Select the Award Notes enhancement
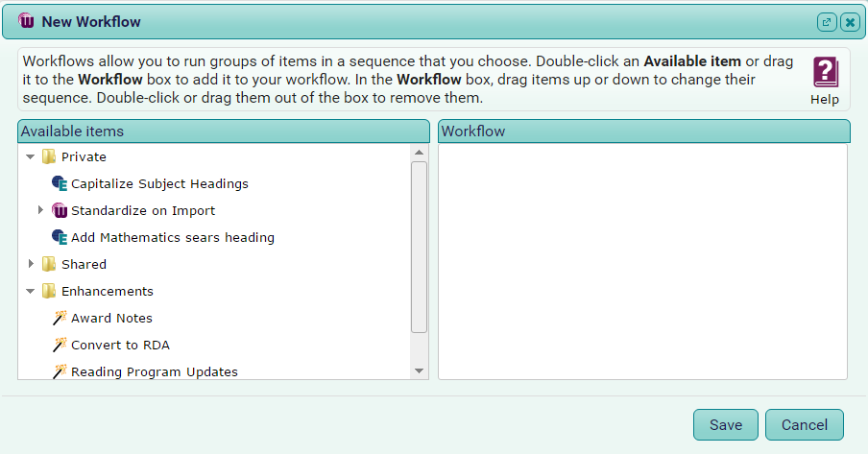 (111, 318)
